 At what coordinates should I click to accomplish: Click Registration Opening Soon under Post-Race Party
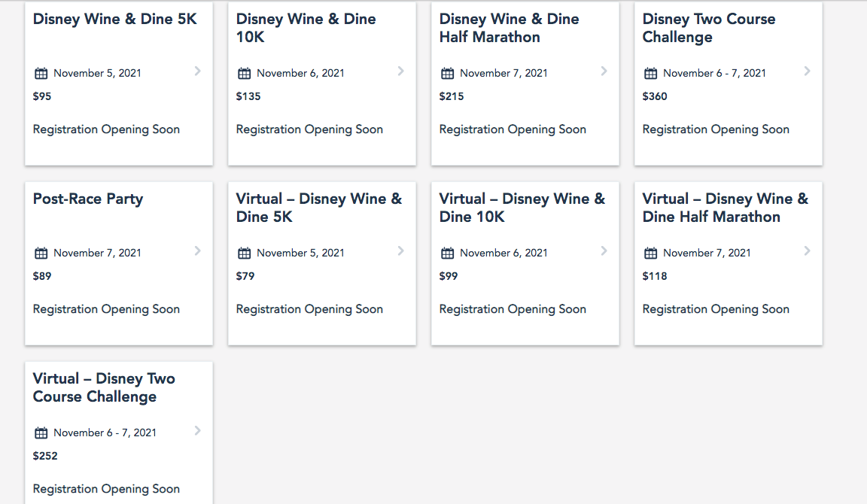pyautogui.click(x=106, y=309)
